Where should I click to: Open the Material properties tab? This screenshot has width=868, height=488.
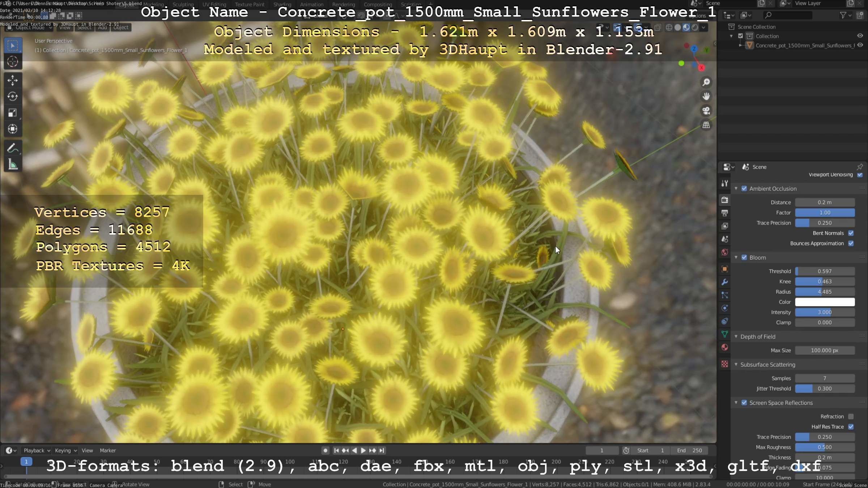point(724,347)
